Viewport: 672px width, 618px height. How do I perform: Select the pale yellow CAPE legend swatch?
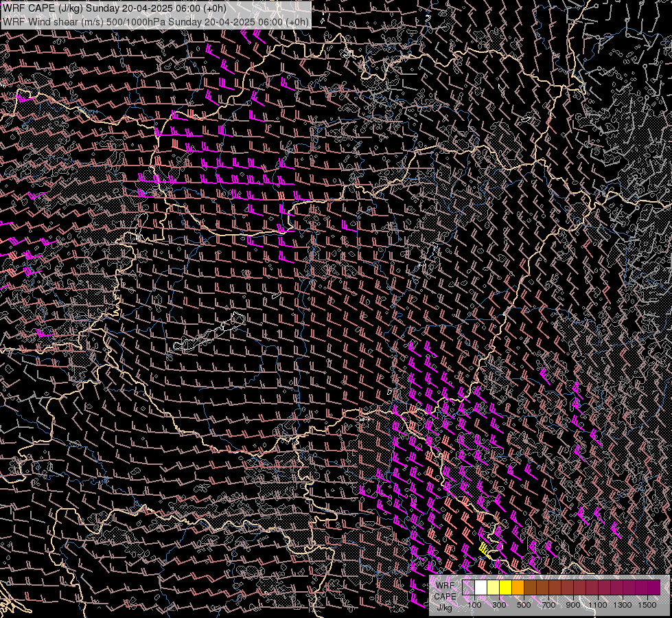(x=494, y=588)
